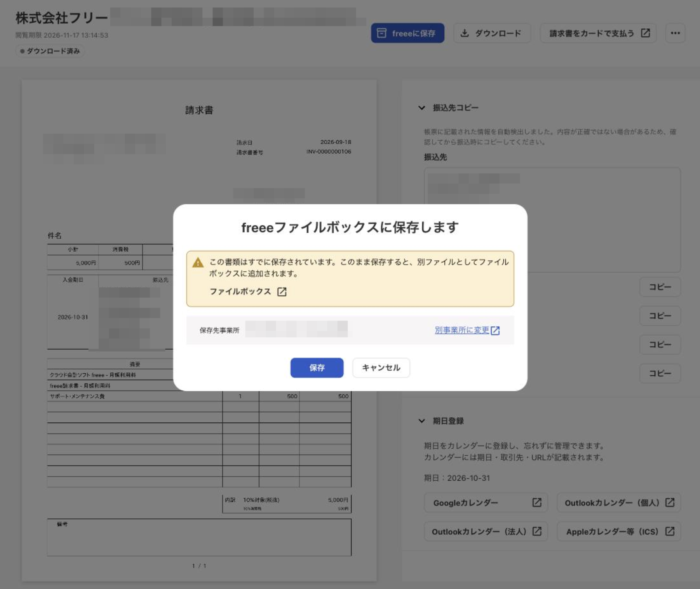Click the external icon beside 別事業所に変更
This screenshot has height=589, width=700.
point(495,331)
